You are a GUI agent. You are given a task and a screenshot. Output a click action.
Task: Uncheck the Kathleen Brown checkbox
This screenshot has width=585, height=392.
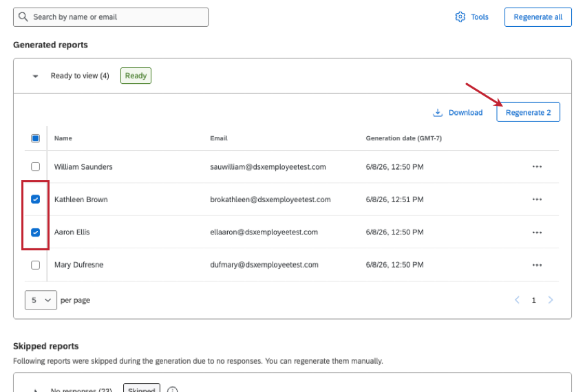click(x=35, y=199)
